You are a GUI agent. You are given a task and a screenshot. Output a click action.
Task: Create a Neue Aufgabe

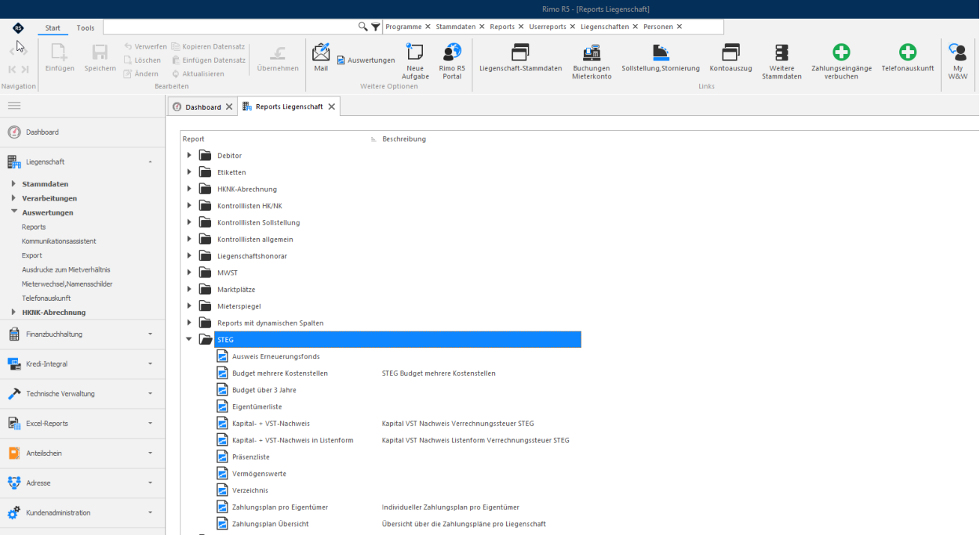point(415,61)
